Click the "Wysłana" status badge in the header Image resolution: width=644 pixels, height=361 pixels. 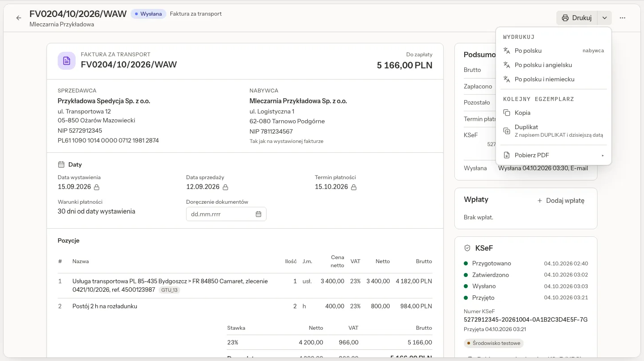(x=148, y=14)
